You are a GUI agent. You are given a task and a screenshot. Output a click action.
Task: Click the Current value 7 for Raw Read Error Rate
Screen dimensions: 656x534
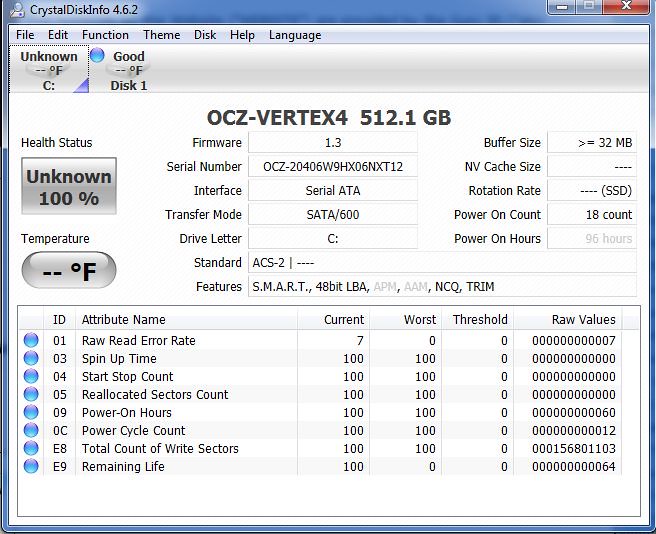pos(360,341)
